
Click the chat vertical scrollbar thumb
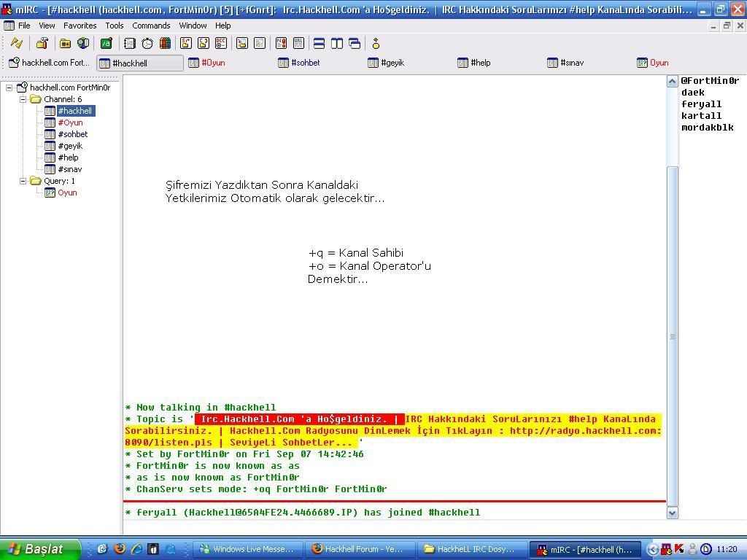point(672,336)
